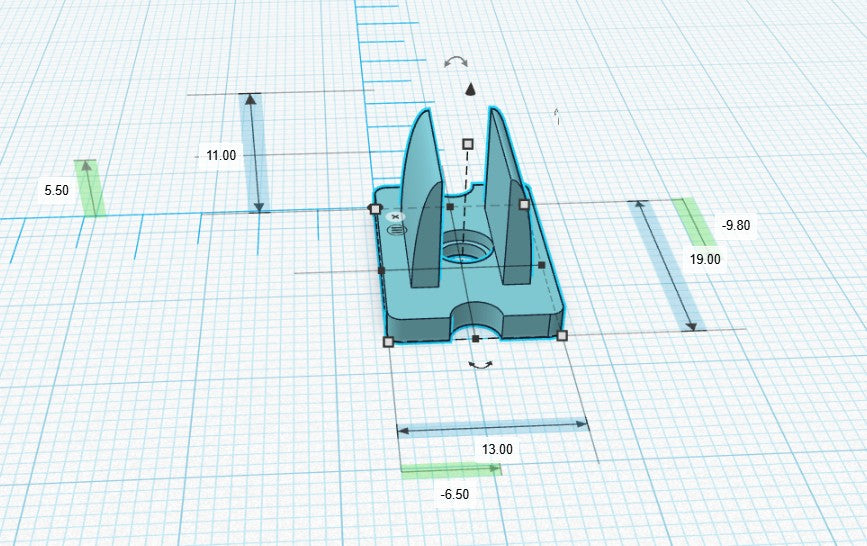867x546 pixels.
Task: Edit the 19.00 length dimension value
Action: tap(705, 259)
